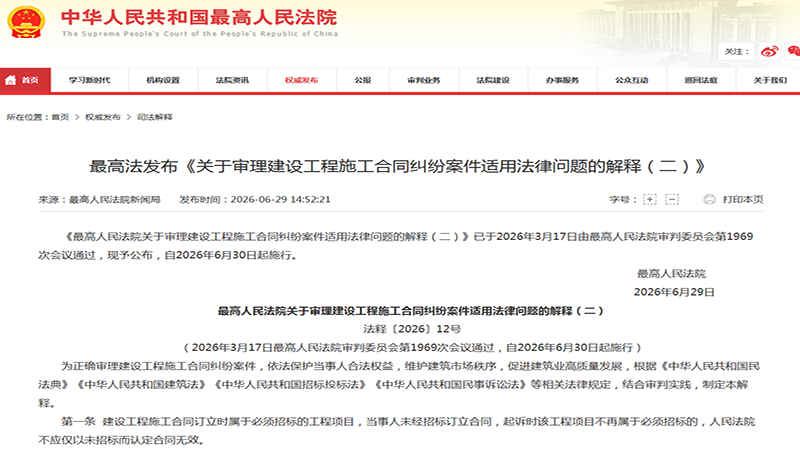Click the source text 最高人民法院新闻局

115,199
